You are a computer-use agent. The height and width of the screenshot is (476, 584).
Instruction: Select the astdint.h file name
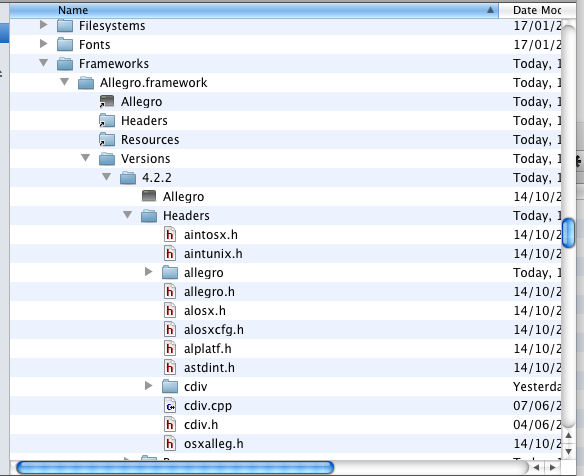pyautogui.click(x=209, y=368)
